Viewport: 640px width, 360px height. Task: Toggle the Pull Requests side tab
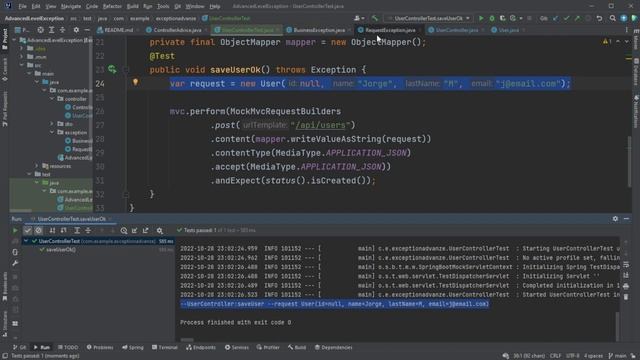pos(5,109)
